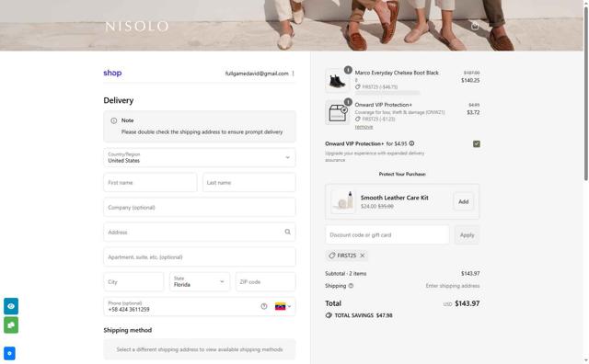Click the Total Savings tag icon
The image size is (589, 364).
(329, 315)
